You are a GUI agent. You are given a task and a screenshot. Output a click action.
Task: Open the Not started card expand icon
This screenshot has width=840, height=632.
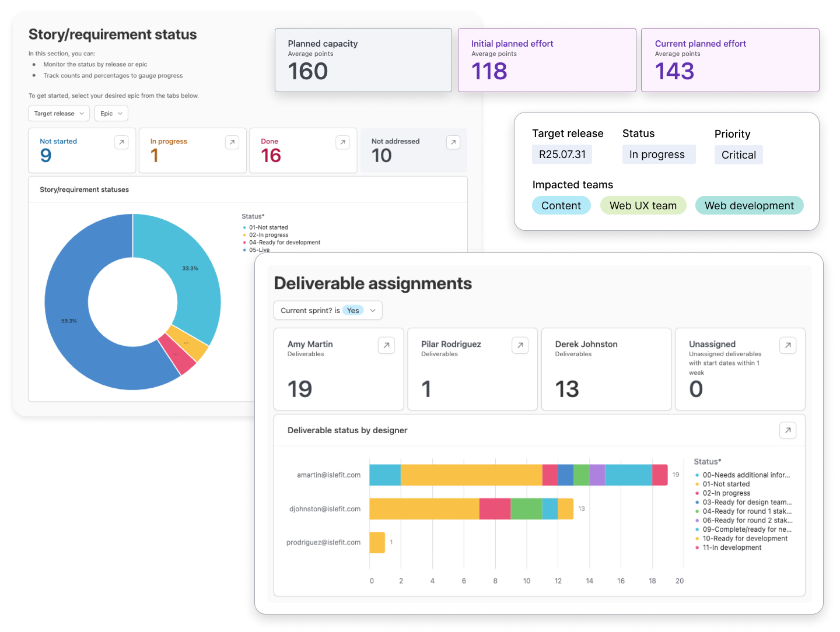coord(121,142)
